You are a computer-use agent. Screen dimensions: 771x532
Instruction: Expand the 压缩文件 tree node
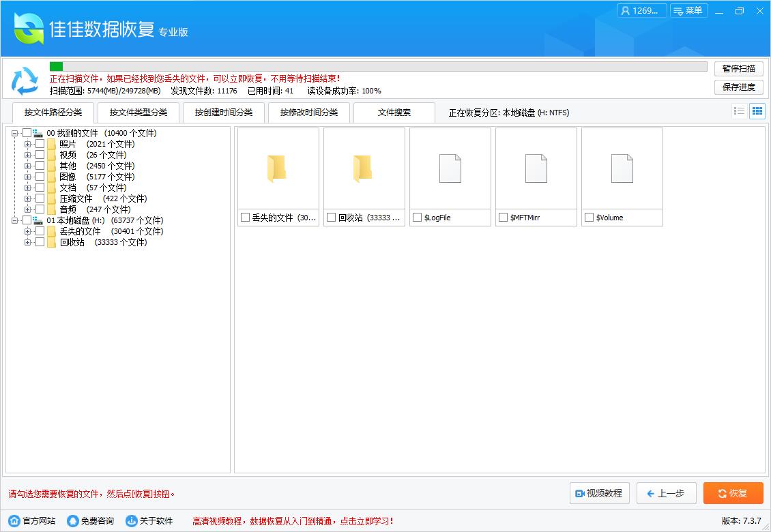tap(27, 198)
